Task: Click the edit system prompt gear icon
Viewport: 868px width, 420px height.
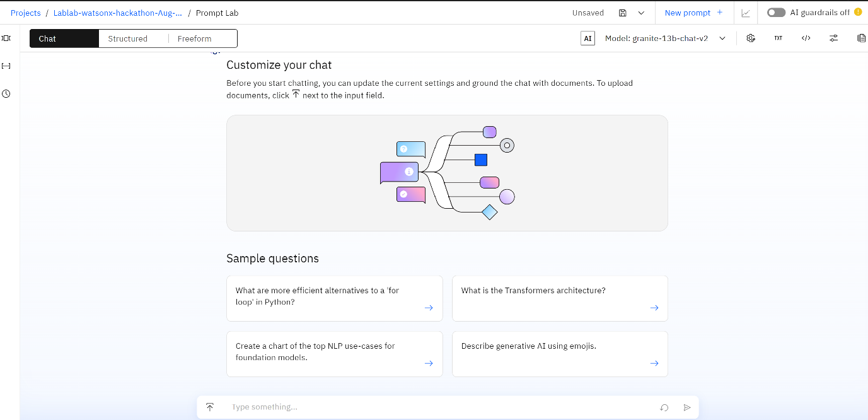Action: [x=751, y=38]
